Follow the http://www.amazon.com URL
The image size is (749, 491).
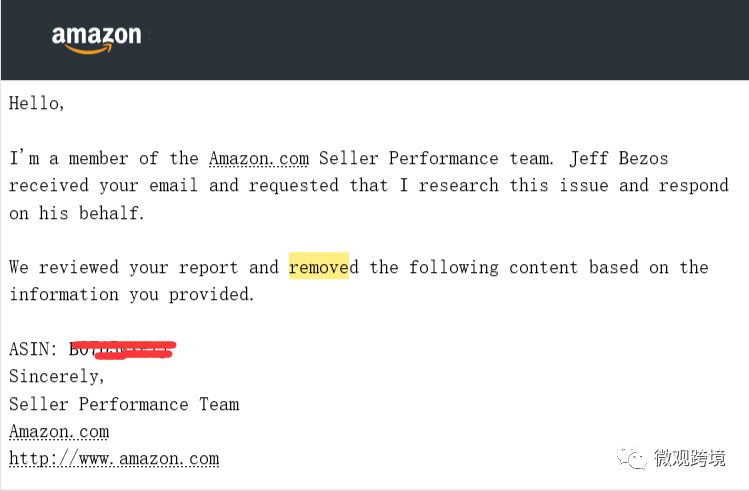[x=114, y=459]
